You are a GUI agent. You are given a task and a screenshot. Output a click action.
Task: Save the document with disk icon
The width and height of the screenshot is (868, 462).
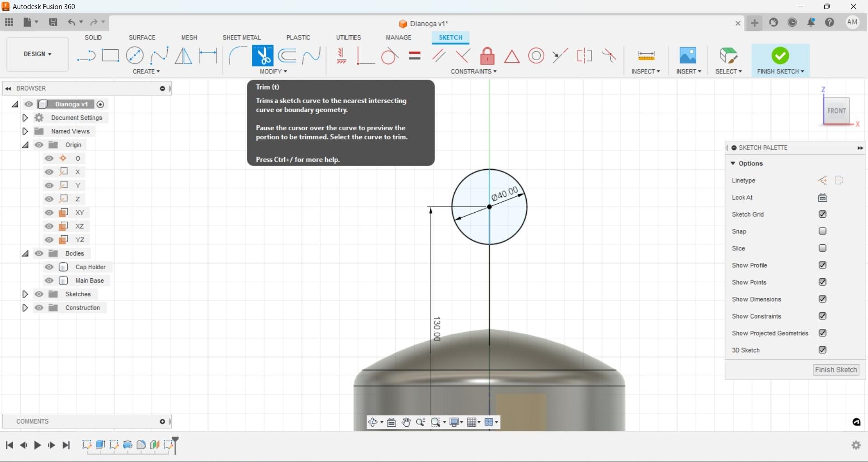[53, 22]
